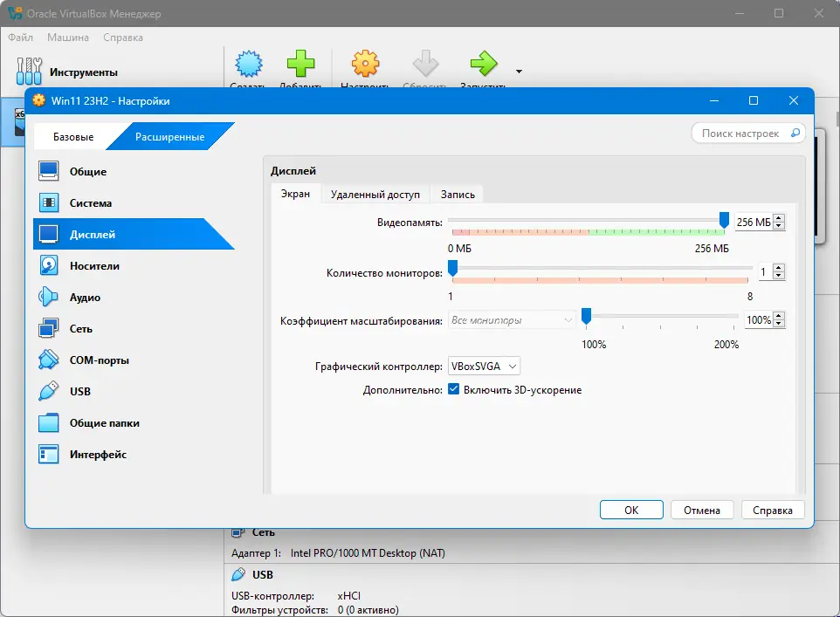840x617 pixels.
Task: Click the Поиск настроек search field
Action: (749, 134)
